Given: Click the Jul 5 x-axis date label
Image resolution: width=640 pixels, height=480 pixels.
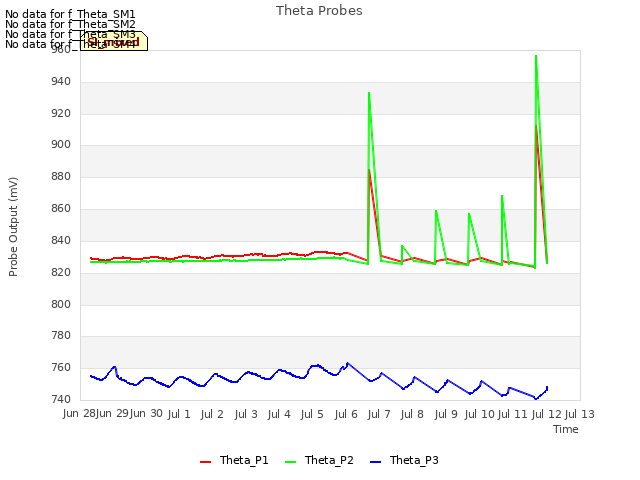Looking at the screenshot, I should (312, 414).
